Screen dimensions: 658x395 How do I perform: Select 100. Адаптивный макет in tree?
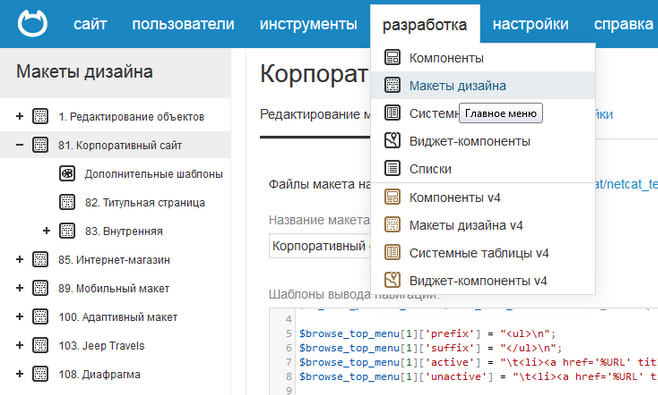(118, 317)
